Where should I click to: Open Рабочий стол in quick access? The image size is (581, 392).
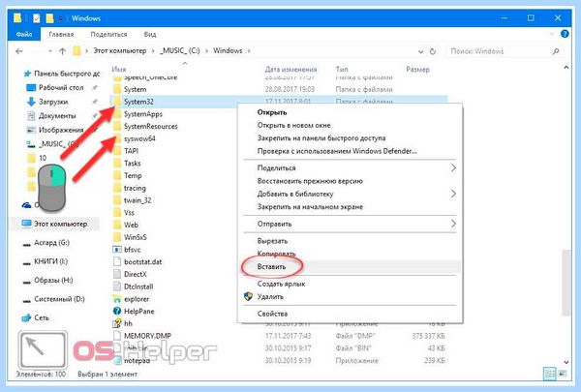coord(61,88)
